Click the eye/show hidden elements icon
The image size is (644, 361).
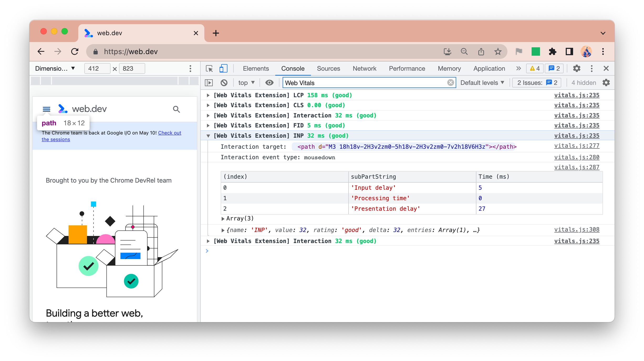268,83
